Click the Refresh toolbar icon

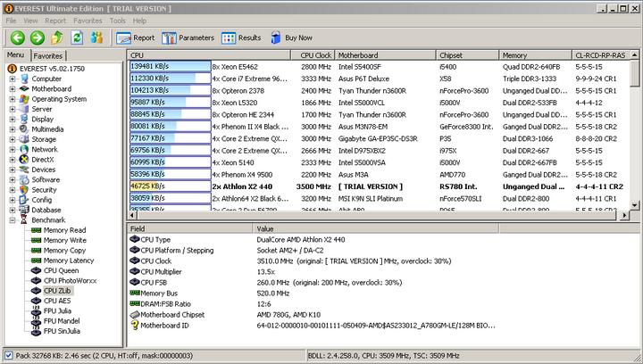[x=77, y=37]
